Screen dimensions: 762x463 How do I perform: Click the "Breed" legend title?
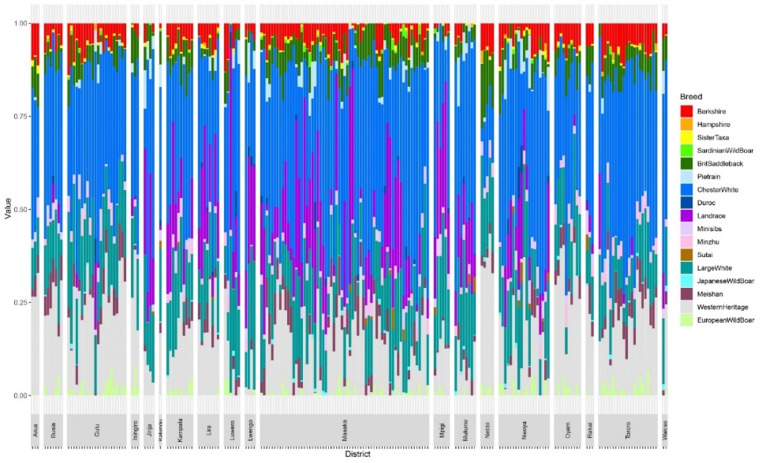691,97
